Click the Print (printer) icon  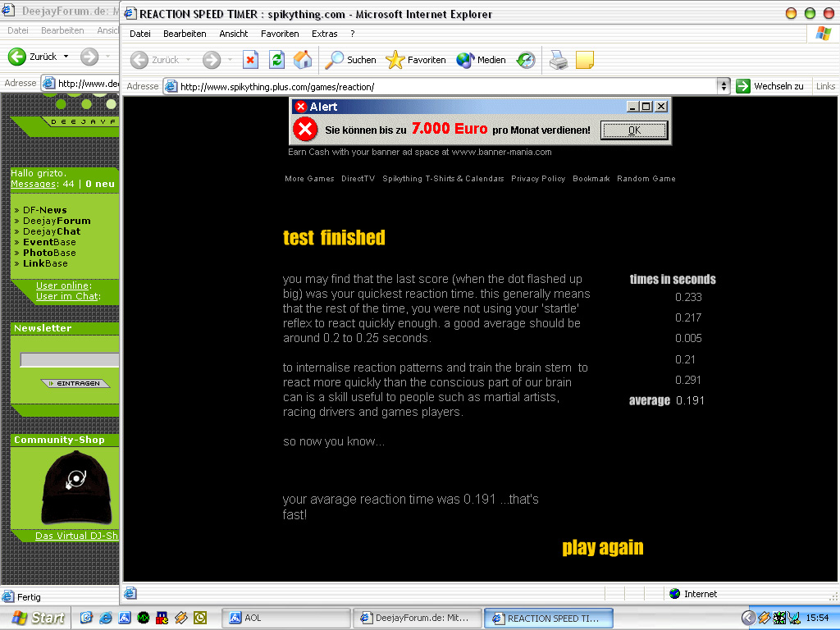tap(559, 60)
